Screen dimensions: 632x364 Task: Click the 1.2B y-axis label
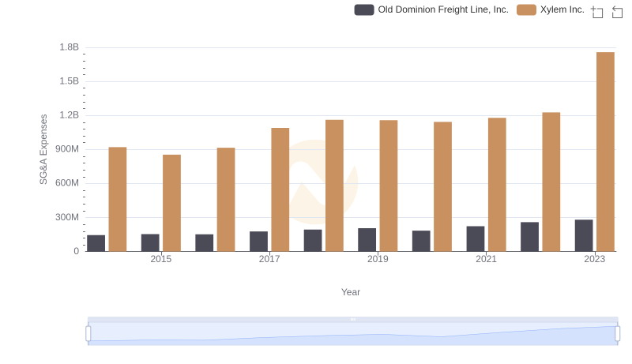70,115
